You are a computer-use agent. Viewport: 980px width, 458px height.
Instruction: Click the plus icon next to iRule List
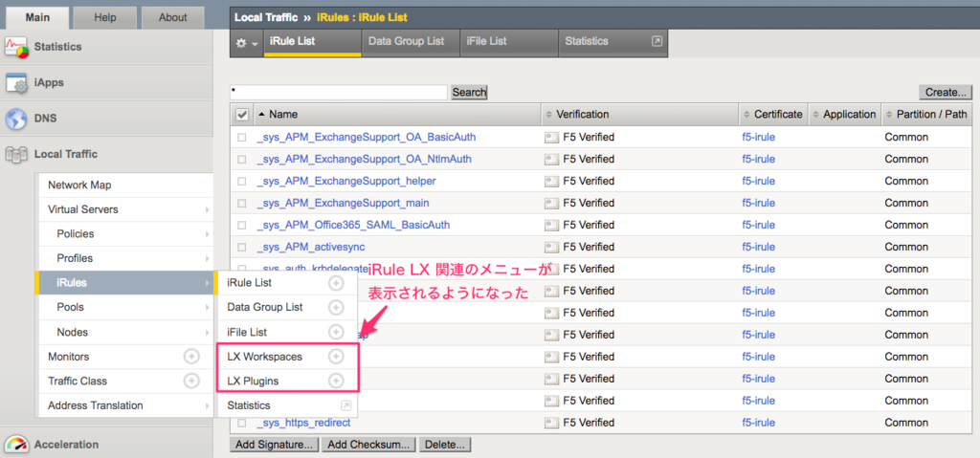336,283
